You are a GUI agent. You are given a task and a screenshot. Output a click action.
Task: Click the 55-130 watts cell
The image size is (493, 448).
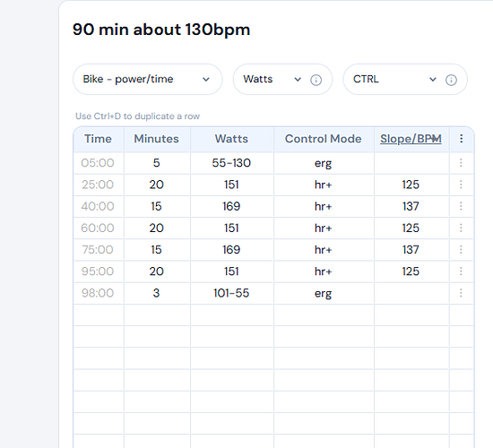(x=231, y=163)
